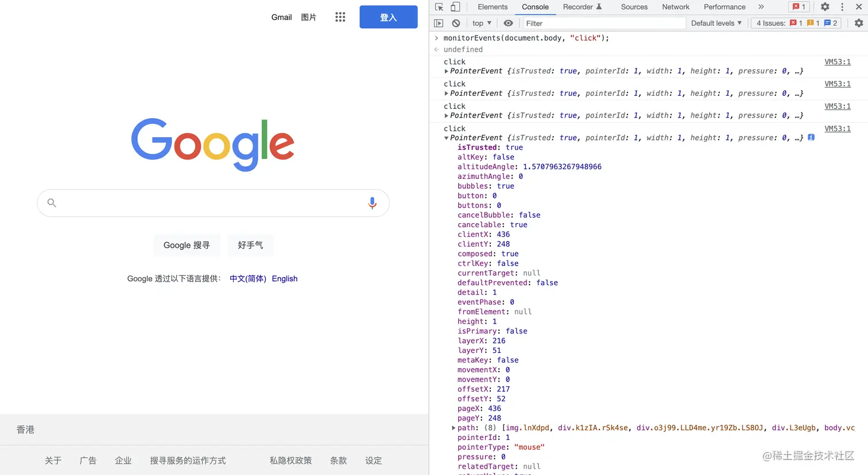Click the console Filter input field
The image size is (868, 475).
(604, 23)
